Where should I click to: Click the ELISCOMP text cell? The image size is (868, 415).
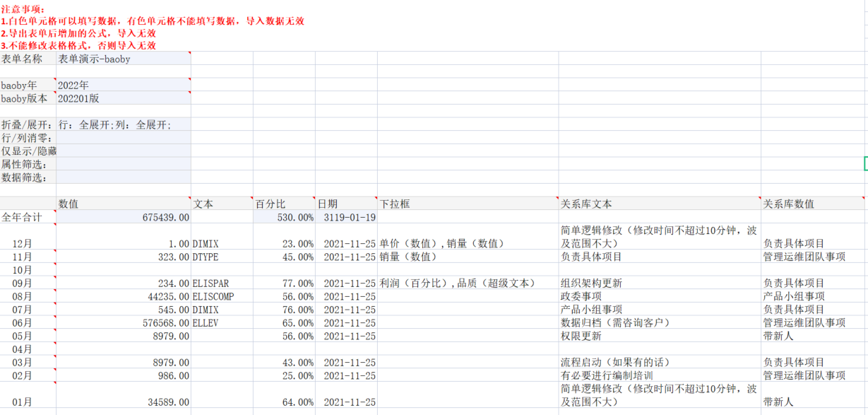click(222, 296)
